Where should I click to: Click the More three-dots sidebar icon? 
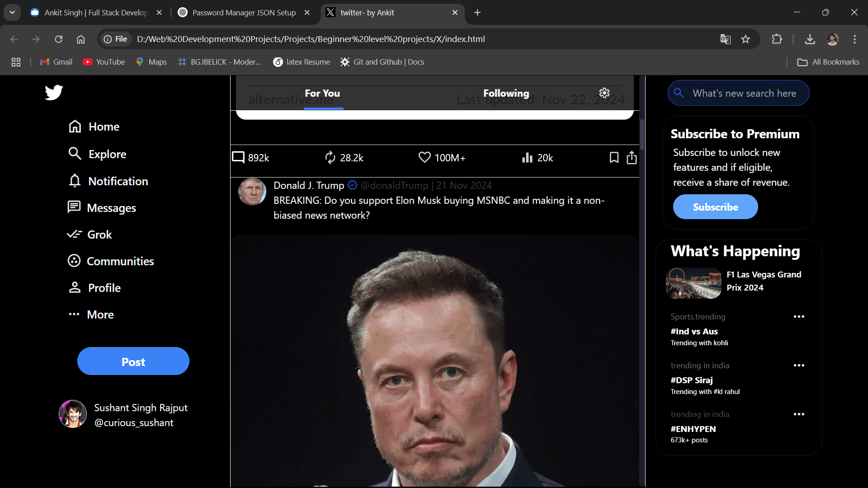pyautogui.click(x=74, y=314)
